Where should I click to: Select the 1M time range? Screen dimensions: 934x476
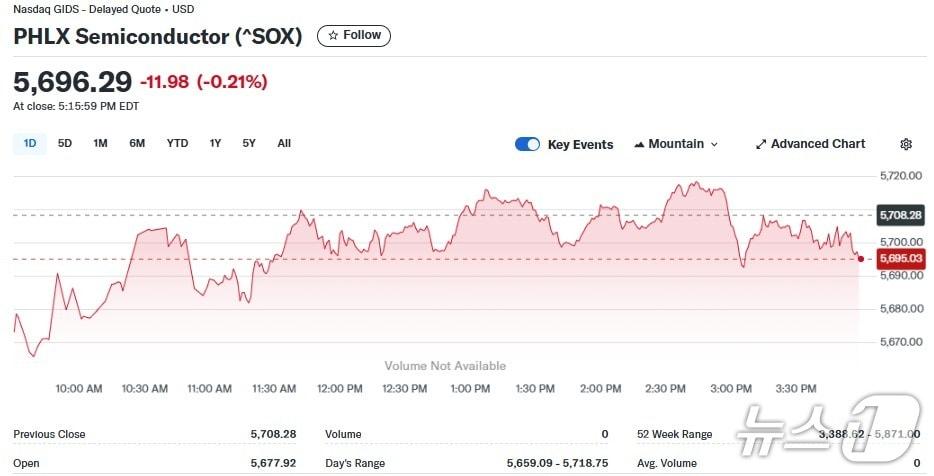tap(100, 143)
